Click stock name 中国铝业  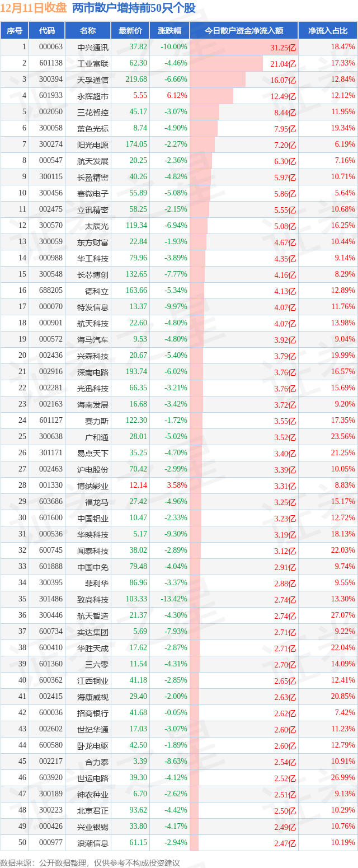(x=93, y=518)
